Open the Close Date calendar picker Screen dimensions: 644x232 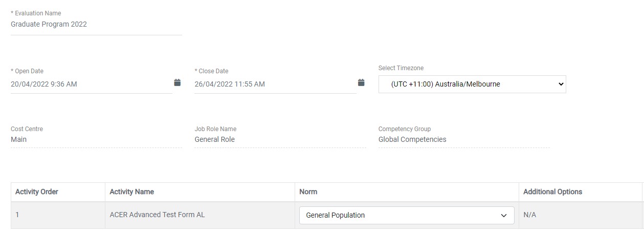click(x=361, y=82)
